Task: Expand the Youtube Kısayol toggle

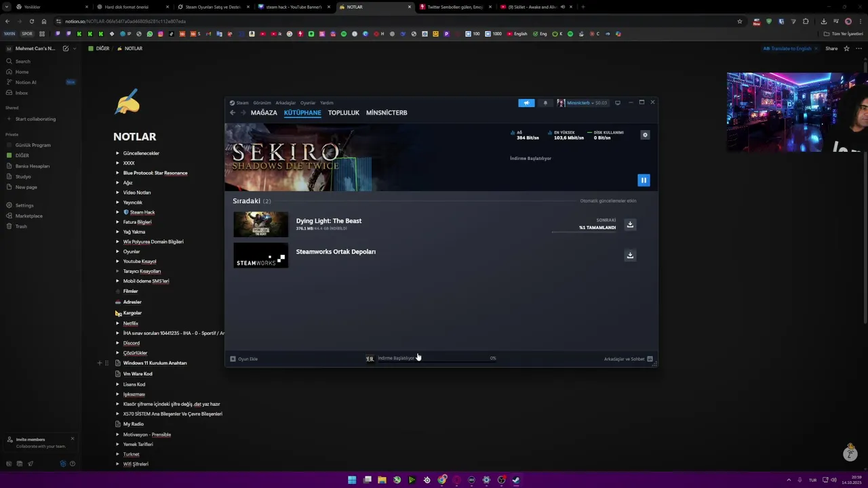Action: click(117, 261)
